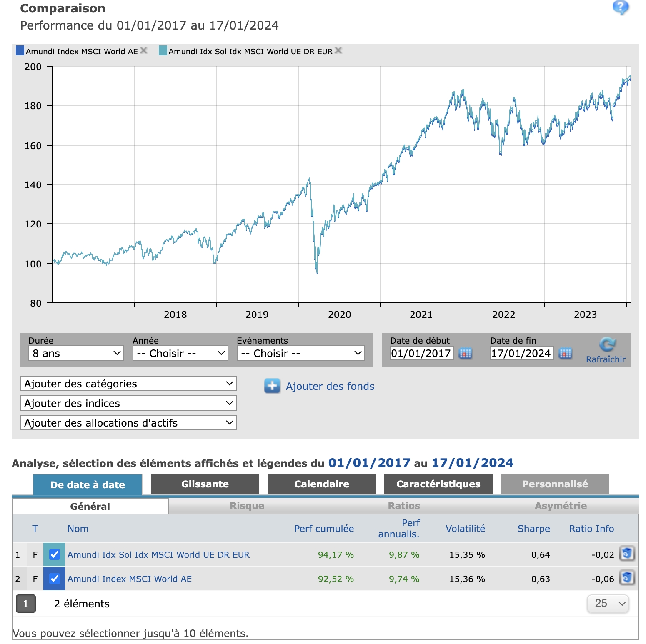Image resolution: width=646 pixels, height=644 pixels.
Task: Open the end date calendar picker
Action: tap(565, 353)
